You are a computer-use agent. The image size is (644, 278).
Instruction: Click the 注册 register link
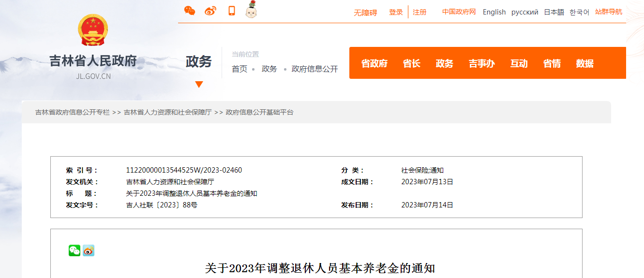[x=419, y=12]
